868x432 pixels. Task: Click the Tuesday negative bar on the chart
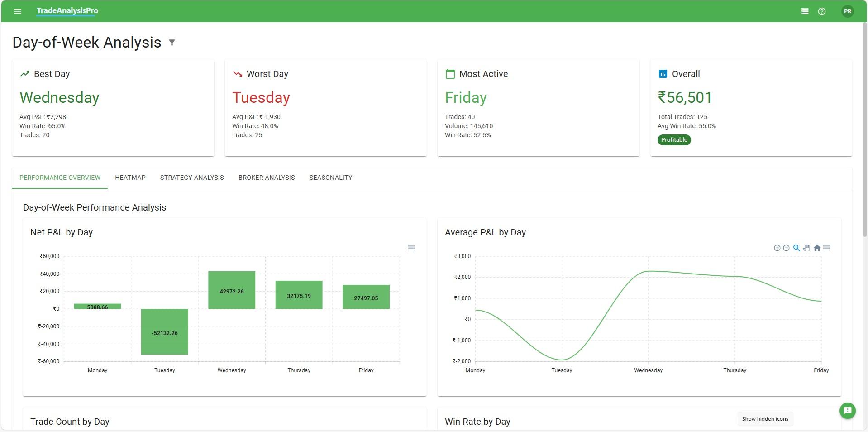(x=164, y=331)
